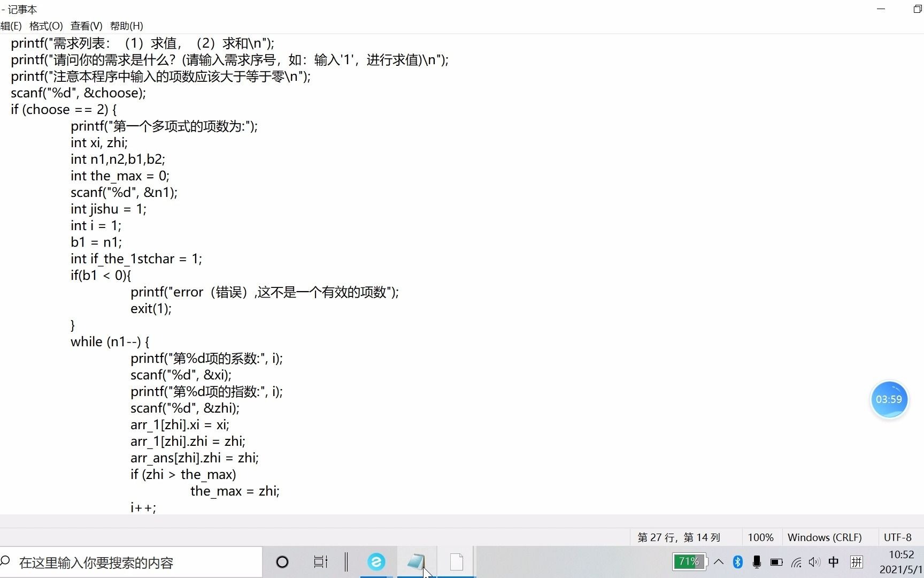Click the 100% zoom status entry
The height and width of the screenshot is (578, 924).
pos(760,537)
